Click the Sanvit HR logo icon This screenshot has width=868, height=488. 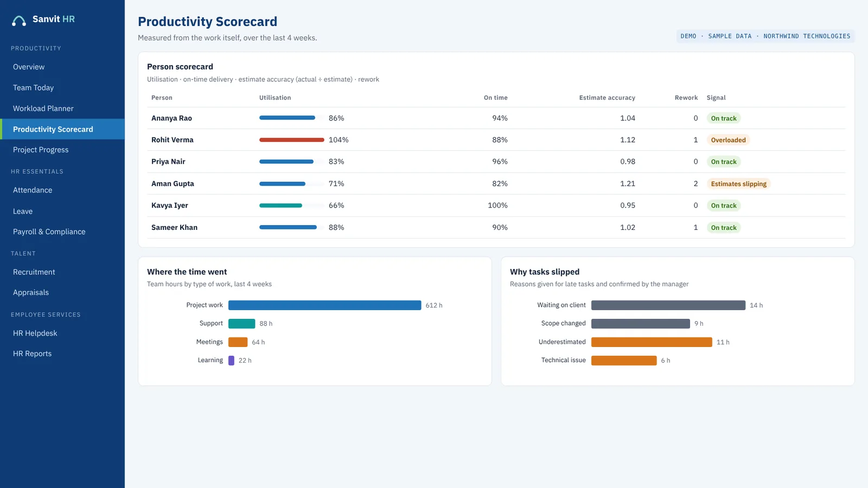(19, 21)
